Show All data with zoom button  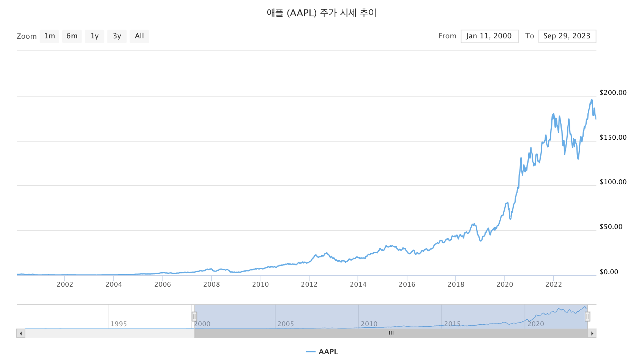(139, 36)
